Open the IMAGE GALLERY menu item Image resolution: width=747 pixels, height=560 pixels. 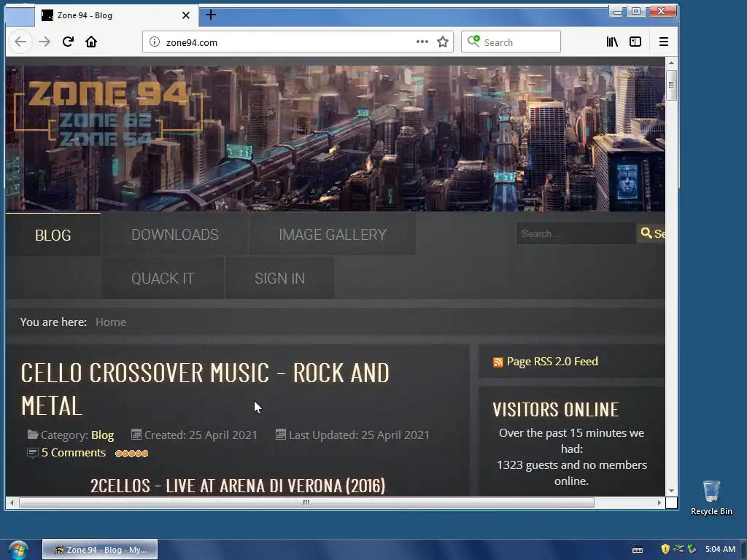pyautogui.click(x=333, y=234)
